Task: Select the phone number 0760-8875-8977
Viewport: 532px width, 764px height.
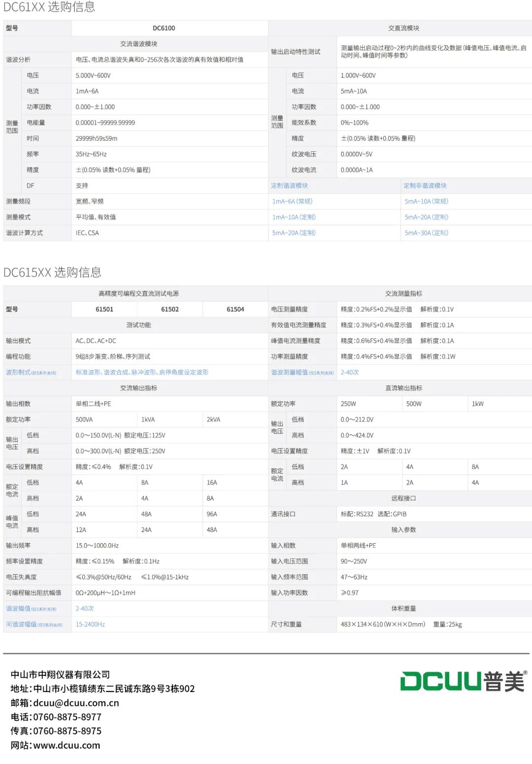Action: click(x=67, y=717)
